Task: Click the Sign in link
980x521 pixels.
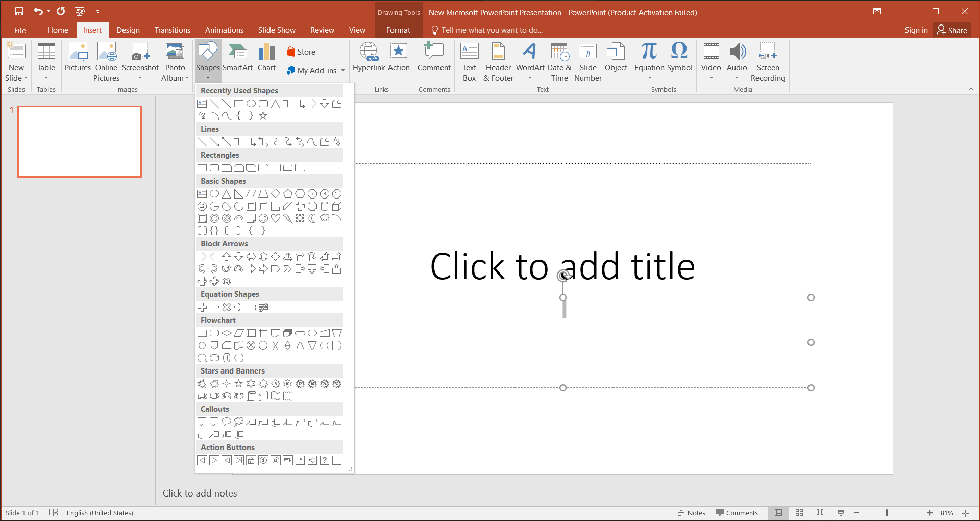Action: point(916,30)
